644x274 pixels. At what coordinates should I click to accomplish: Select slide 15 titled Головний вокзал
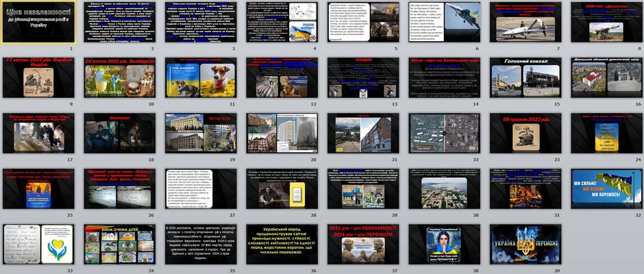[x=525, y=77]
